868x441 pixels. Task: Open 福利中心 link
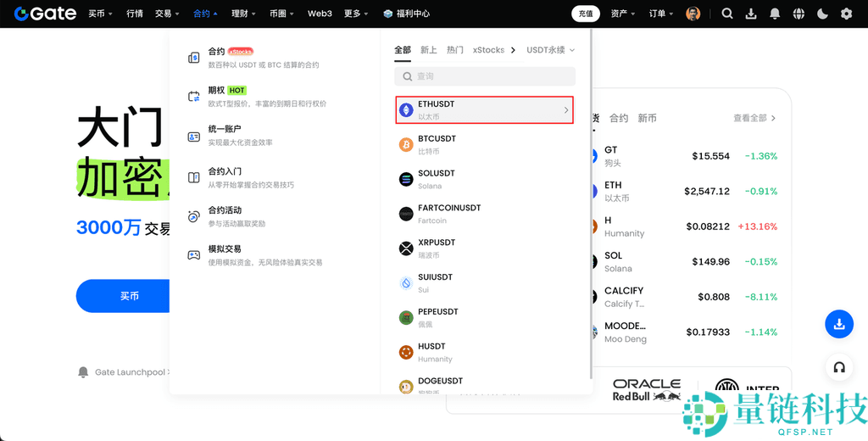tap(413, 14)
